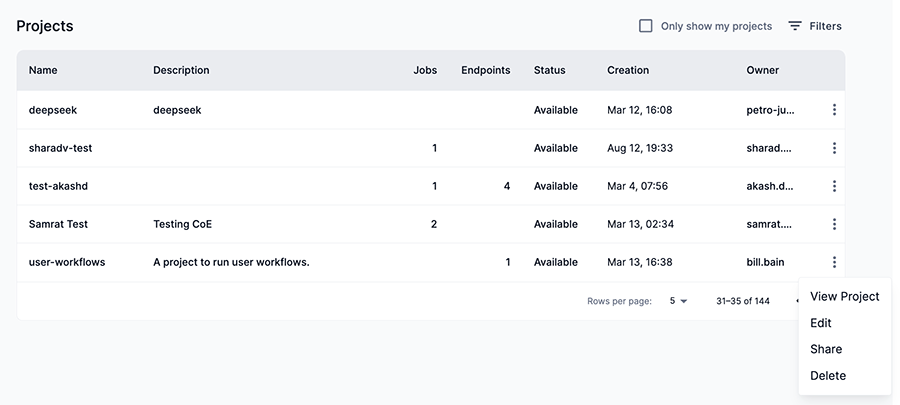Image resolution: width=900 pixels, height=405 pixels.
Task: Choose Edit in the context menu
Action: (x=821, y=323)
